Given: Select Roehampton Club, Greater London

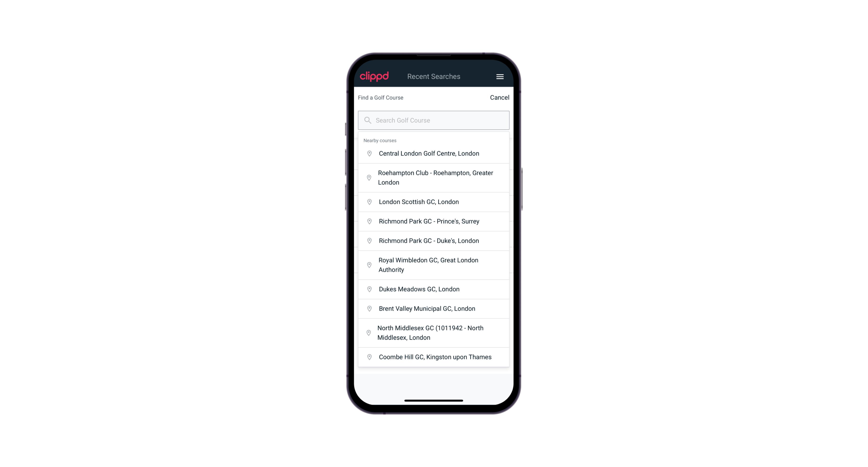Looking at the screenshot, I should pos(434,177).
